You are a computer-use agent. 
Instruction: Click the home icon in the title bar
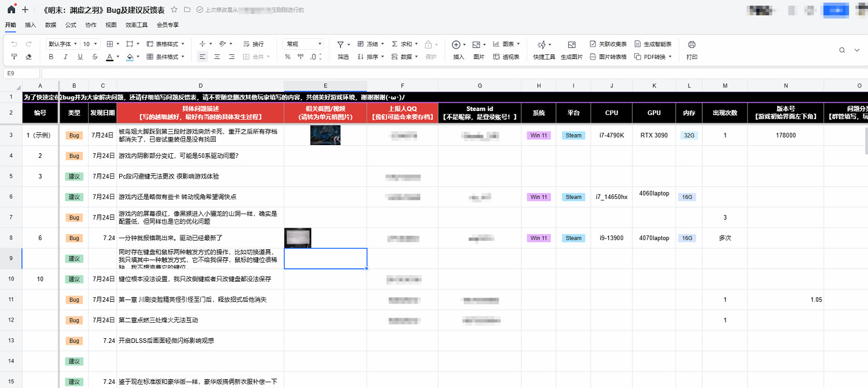tap(11, 10)
